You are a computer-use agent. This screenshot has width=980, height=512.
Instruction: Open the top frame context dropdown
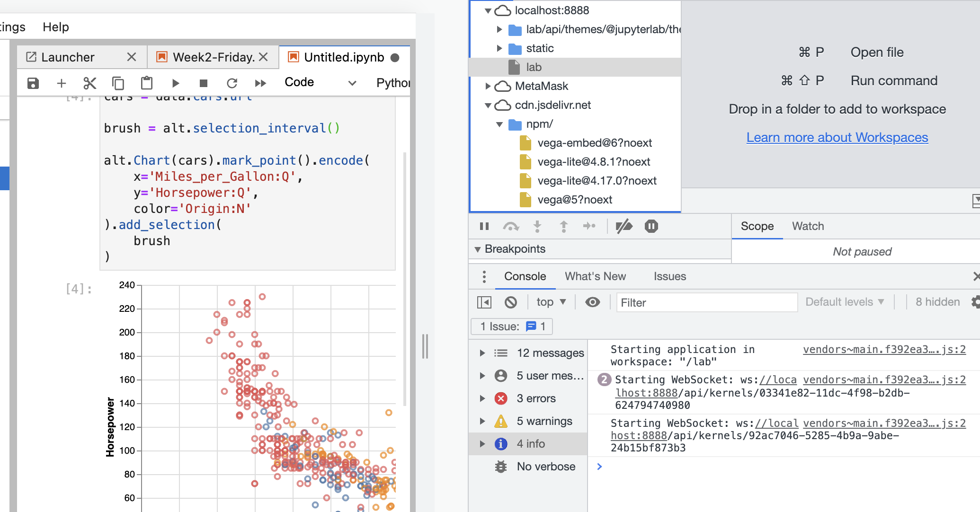551,302
